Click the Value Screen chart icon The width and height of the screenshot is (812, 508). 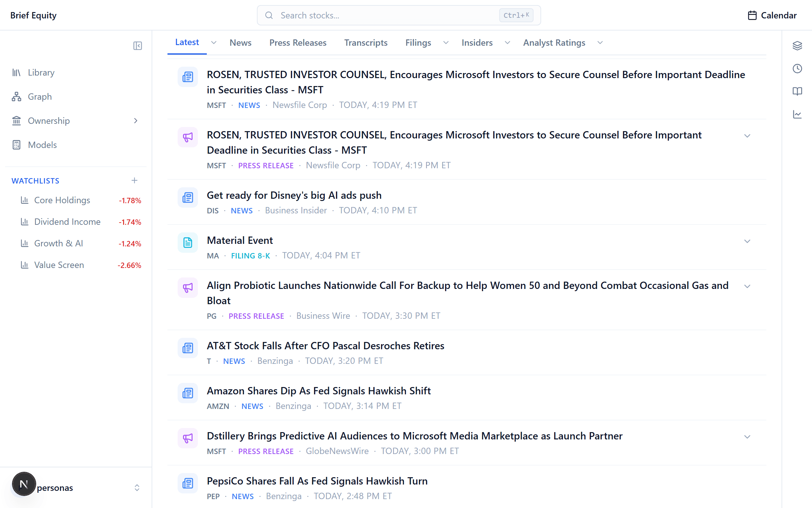(24, 265)
